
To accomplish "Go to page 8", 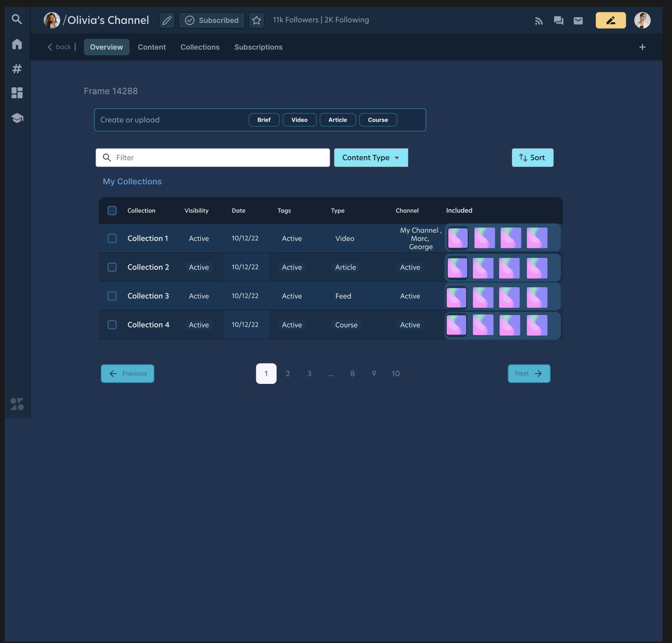I will coord(352,374).
